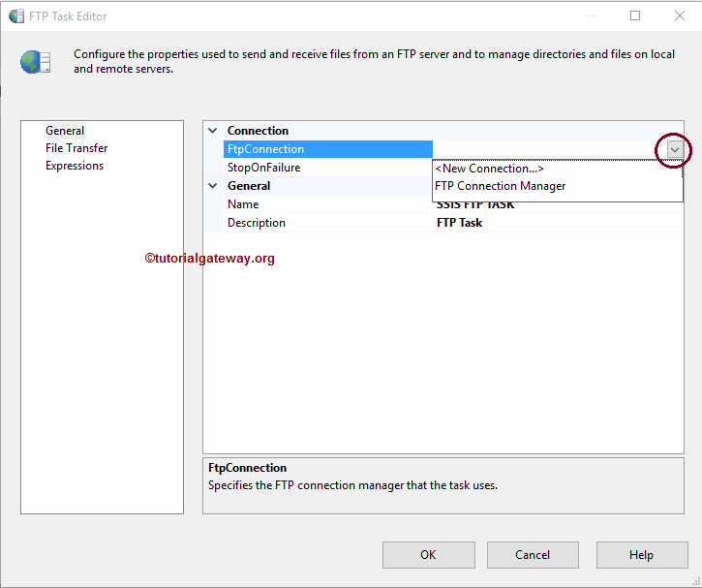Image resolution: width=702 pixels, height=588 pixels.
Task: Go to the Expressions page
Action: coord(75,166)
